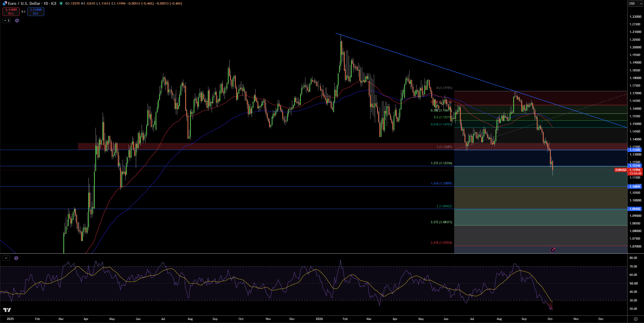Click the 1.22000 price scale label
Screen dimensions: 644x323
click(635, 17)
